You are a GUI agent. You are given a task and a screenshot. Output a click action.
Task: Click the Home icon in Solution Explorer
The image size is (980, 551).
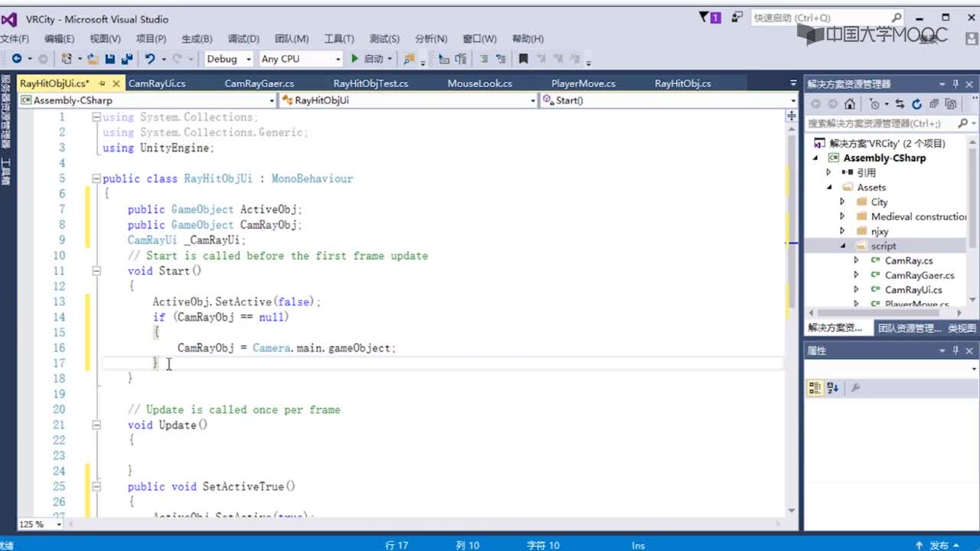click(x=850, y=104)
